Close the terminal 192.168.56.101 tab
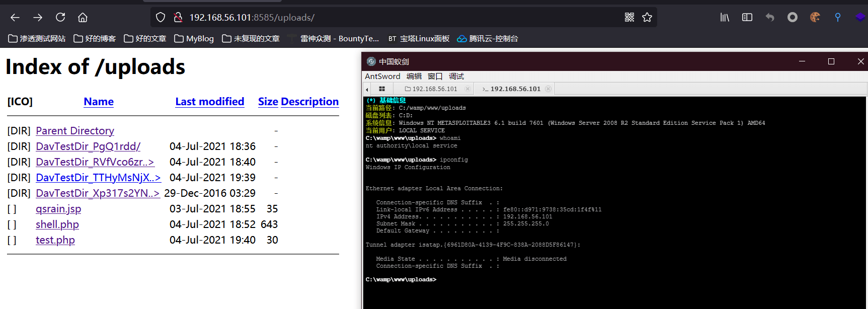 coord(548,89)
